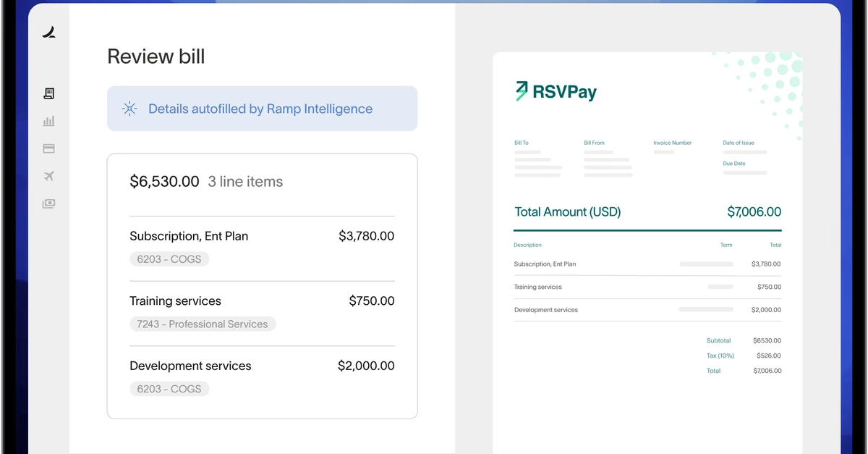Click the Term progress bar for Training services
The width and height of the screenshot is (868, 454).
pyautogui.click(x=720, y=287)
